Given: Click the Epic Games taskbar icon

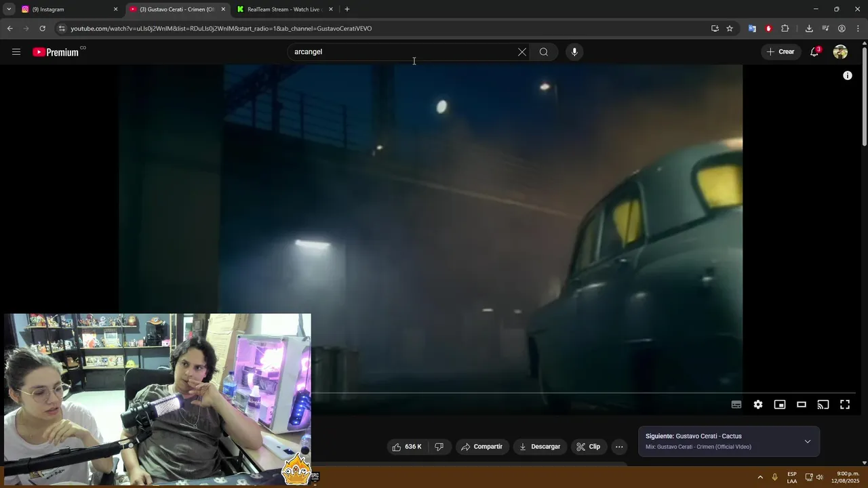Looking at the screenshot, I should point(315,476).
